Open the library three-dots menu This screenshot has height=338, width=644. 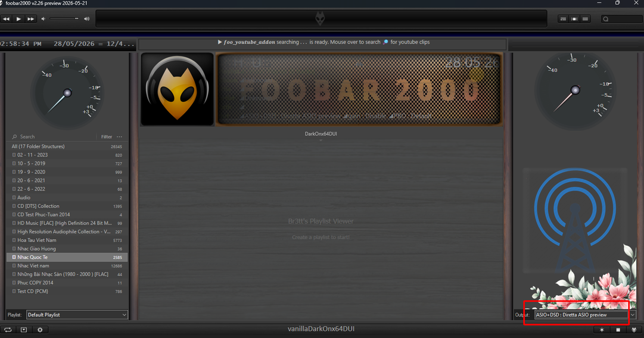tap(120, 137)
